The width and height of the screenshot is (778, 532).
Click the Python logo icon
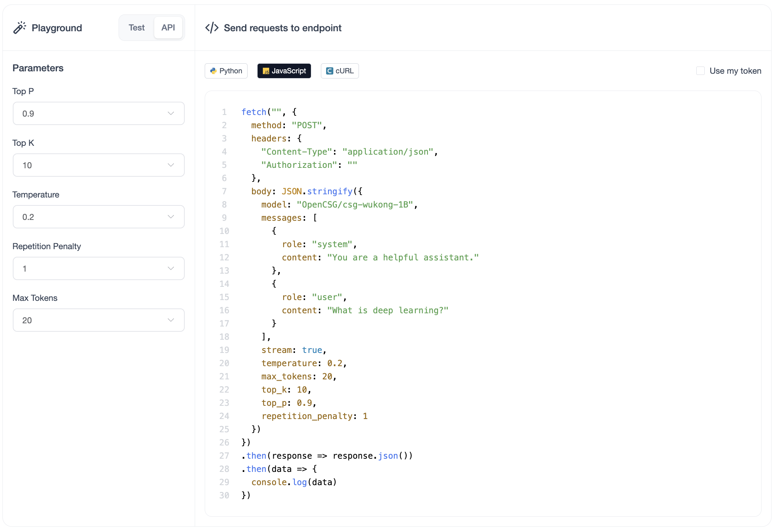click(x=213, y=71)
